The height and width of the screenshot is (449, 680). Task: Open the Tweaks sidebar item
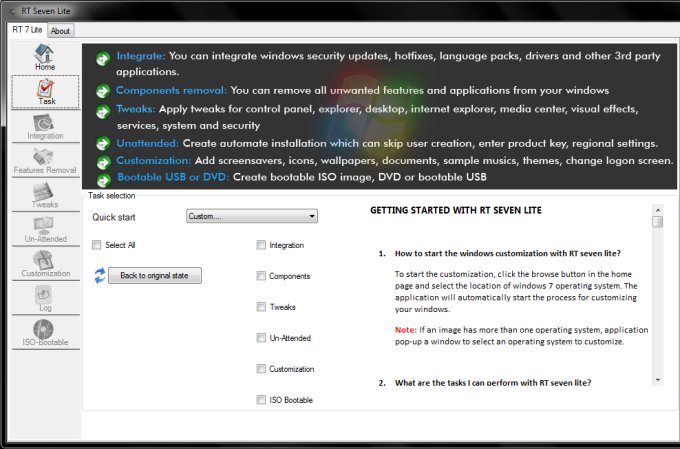(x=45, y=195)
